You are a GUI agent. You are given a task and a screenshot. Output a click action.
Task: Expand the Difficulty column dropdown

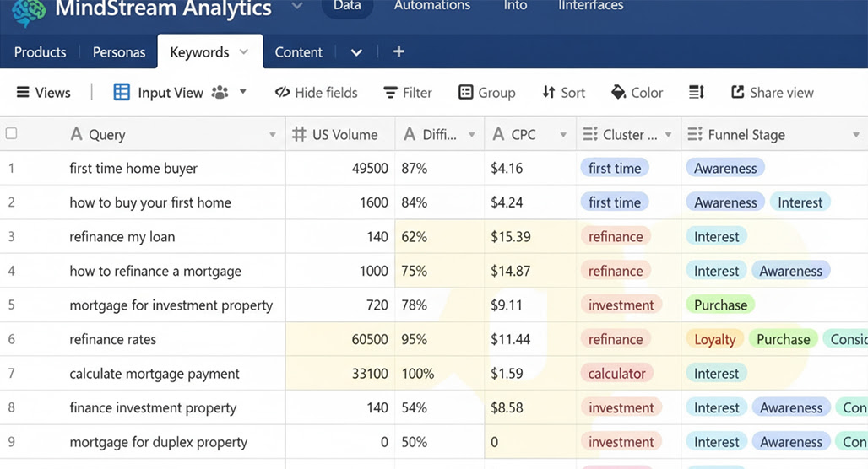472,135
